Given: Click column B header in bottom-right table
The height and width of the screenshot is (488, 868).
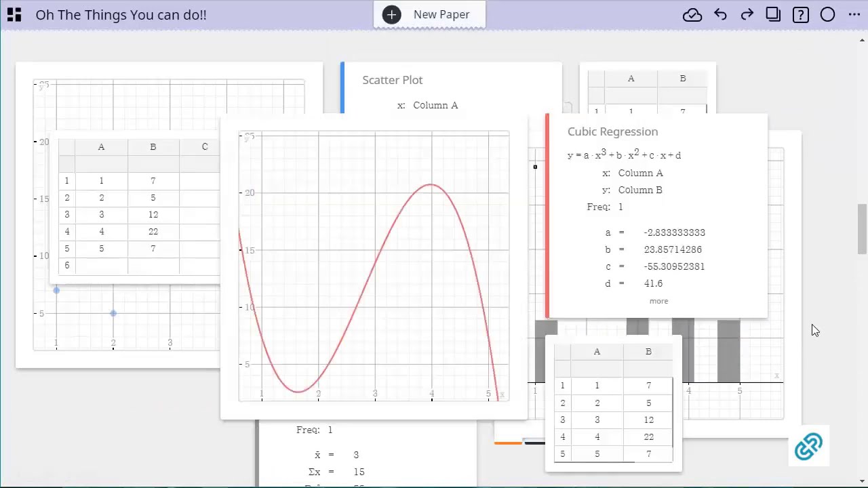Looking at the screenshot, I should pos(648,351).
